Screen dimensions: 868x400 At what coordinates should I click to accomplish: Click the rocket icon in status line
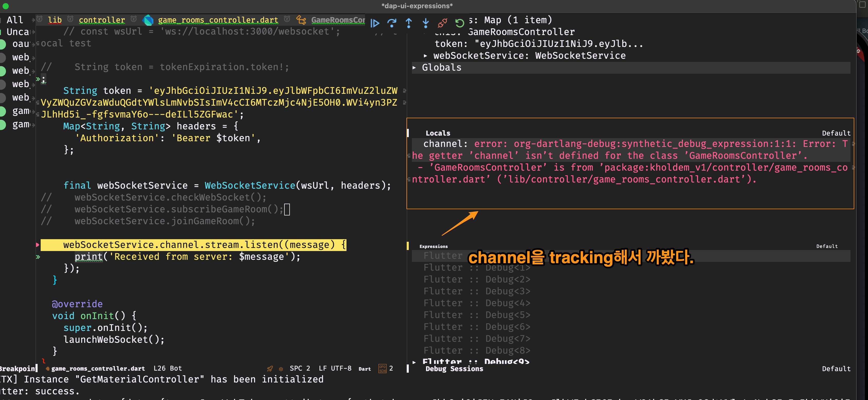point(270,369)
